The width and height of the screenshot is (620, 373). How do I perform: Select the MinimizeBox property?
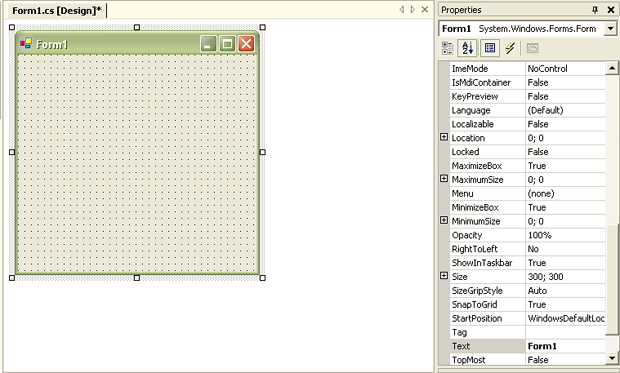click(x=475, y=207)
